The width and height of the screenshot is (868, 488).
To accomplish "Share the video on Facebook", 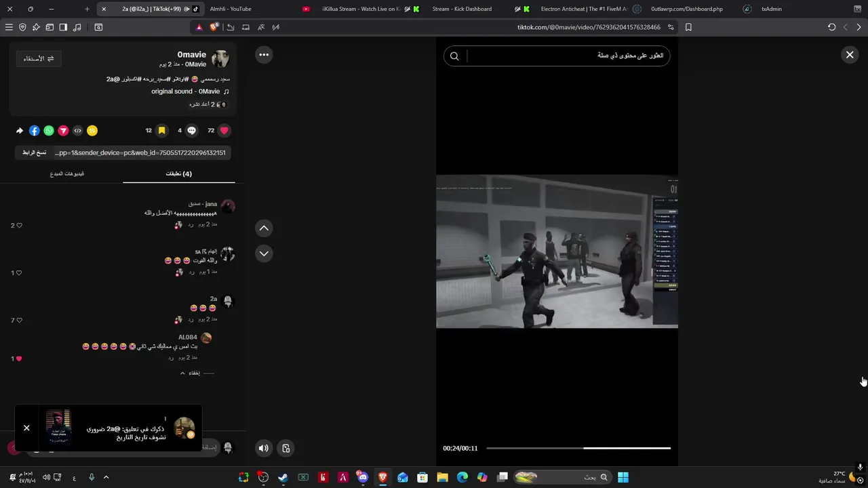I will 34,131.
